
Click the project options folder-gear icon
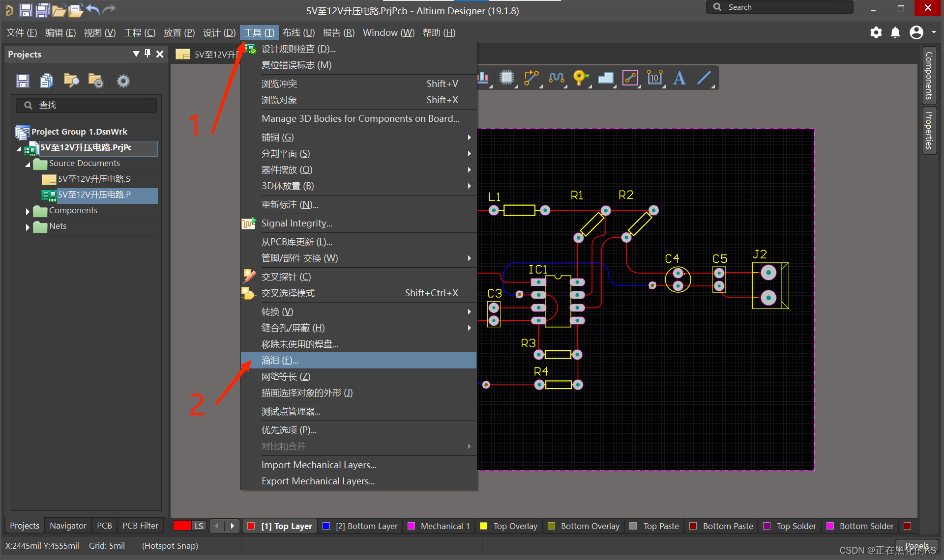pyautogui.click(x=96, y=81)
